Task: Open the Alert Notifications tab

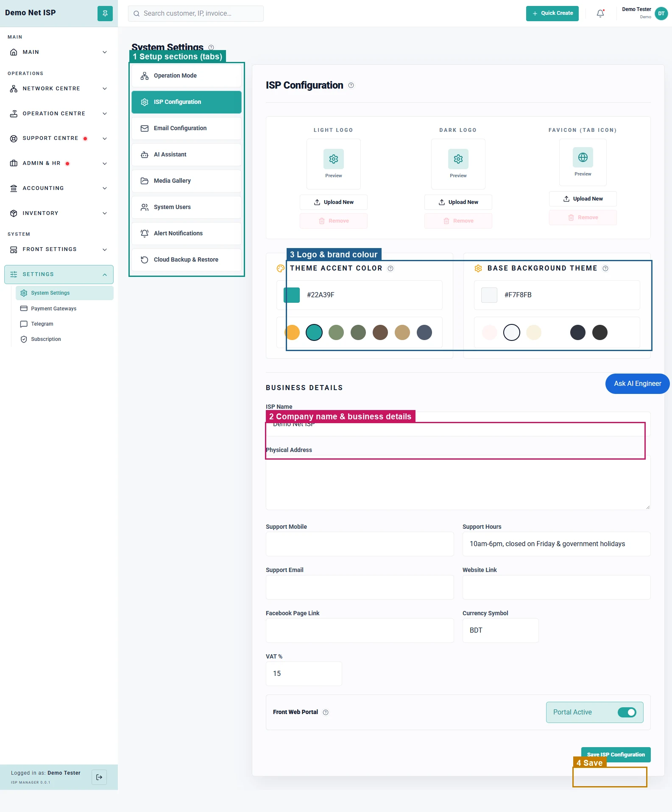Action: point(187,233)
